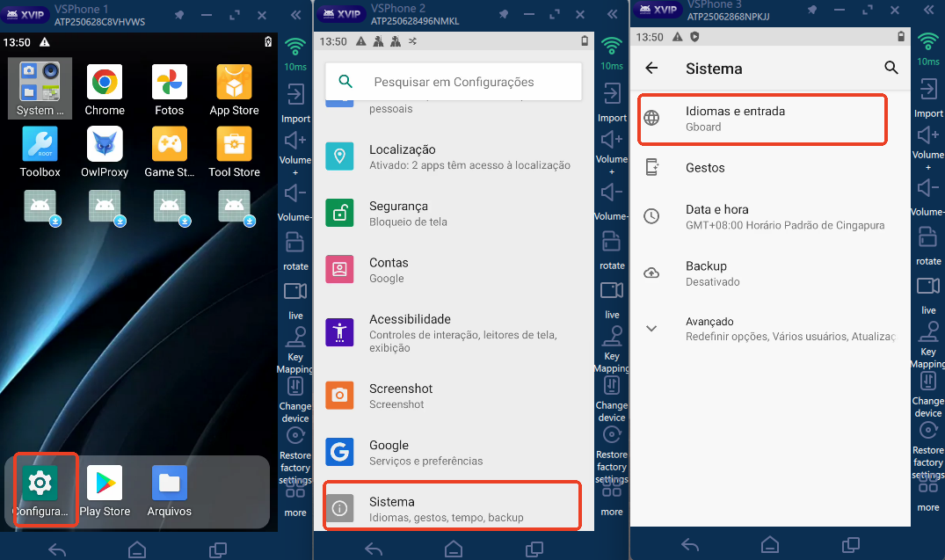Image resolution: width=945 pixels, height=560 pixels.
Task: Go back using the arrow beside Sistema
Action: coord(651,68)
